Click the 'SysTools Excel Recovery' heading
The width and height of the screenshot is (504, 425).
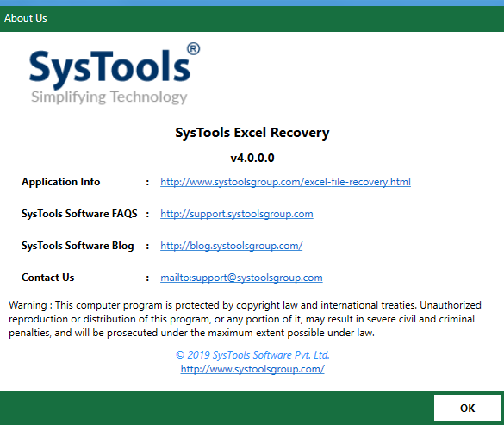[252, 133]
